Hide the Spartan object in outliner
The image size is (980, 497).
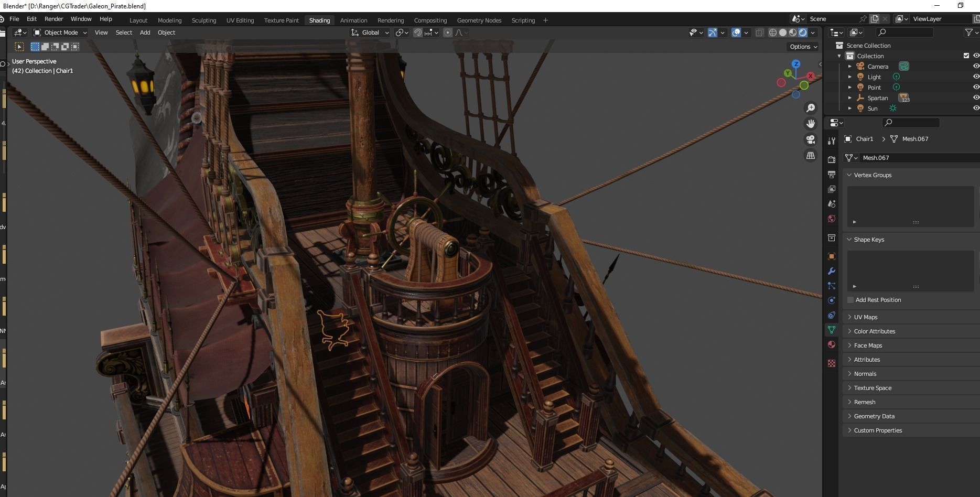tap(976, 98)
